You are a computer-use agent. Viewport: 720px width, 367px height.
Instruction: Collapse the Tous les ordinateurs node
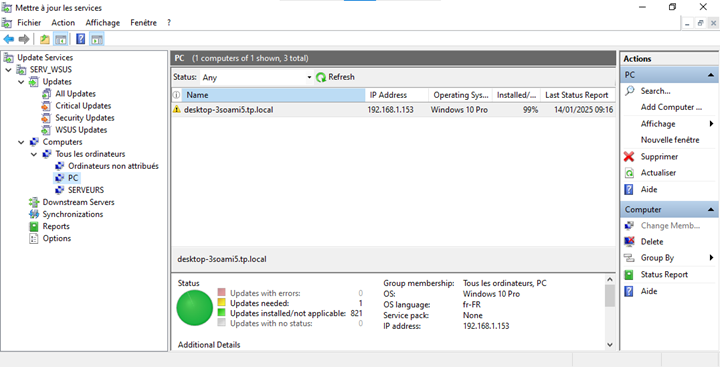tap(34, 154)
